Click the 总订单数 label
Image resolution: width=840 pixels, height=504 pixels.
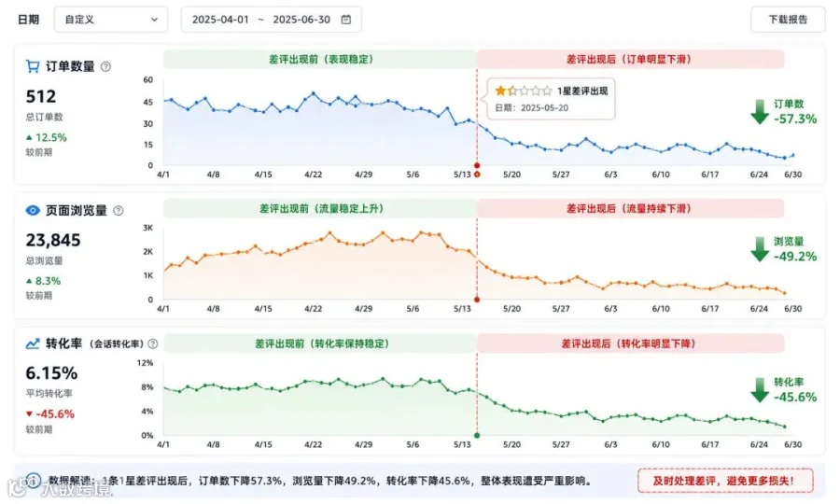[44, 117]
